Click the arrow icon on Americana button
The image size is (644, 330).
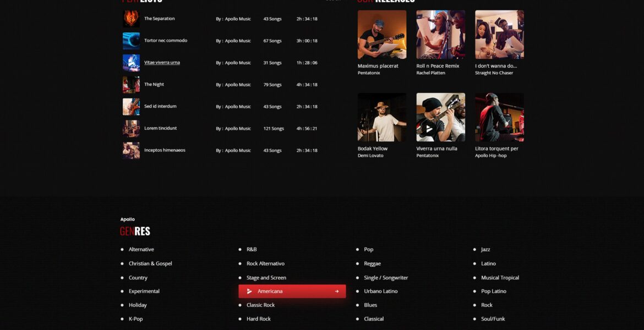pyautogui.click(x=337, y=291)
